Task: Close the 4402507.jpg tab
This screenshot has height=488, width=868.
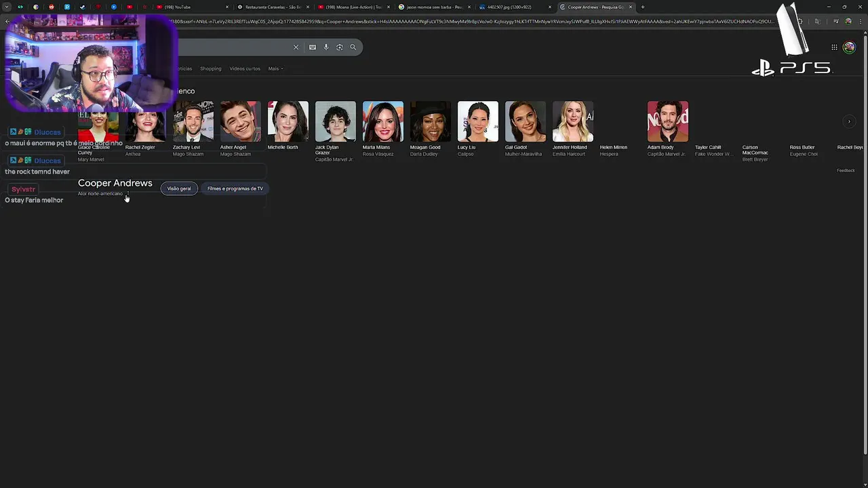Action: (550, 7)
